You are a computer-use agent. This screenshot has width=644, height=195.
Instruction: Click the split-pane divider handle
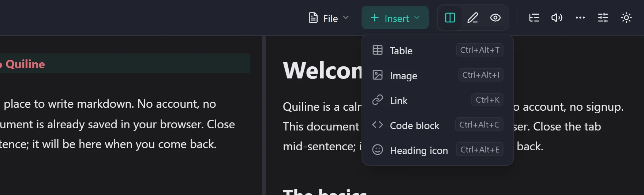pyautogui.click(x=264, y=115)
